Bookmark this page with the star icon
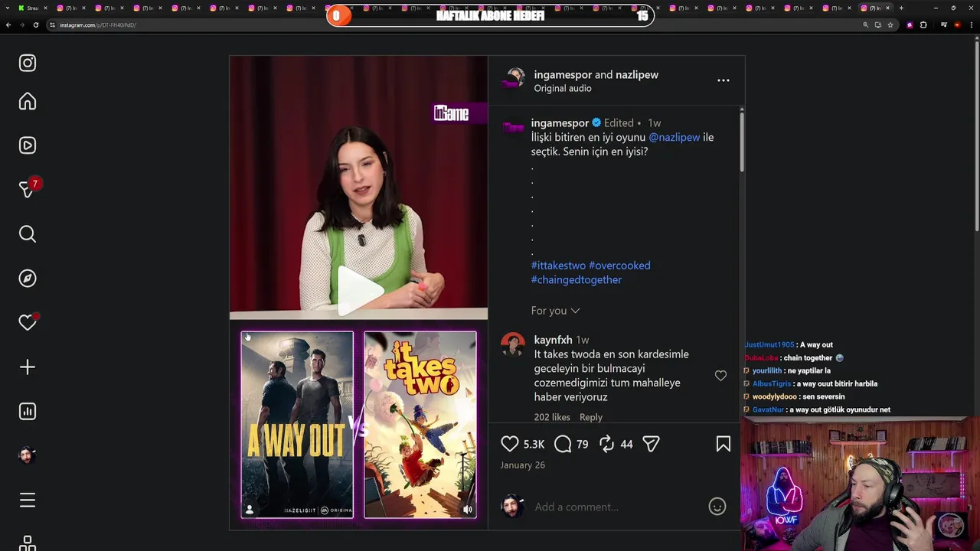The image size is (980, 551). click(890, 25)
